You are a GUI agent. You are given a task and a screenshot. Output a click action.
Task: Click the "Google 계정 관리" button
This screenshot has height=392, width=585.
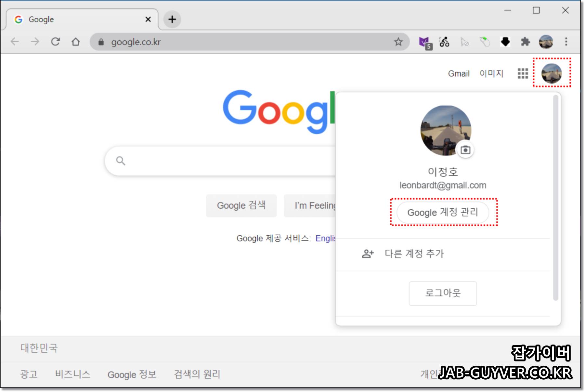(x=443, y=213)
